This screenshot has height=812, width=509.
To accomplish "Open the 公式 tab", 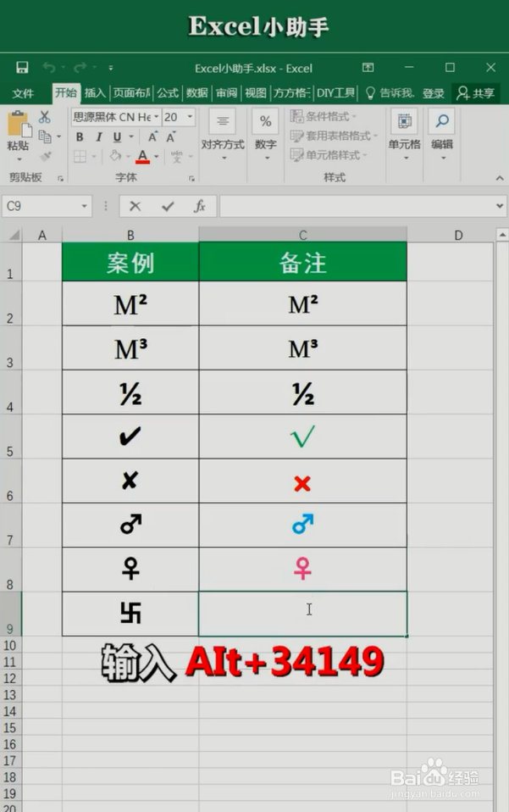I will point(168,92).
